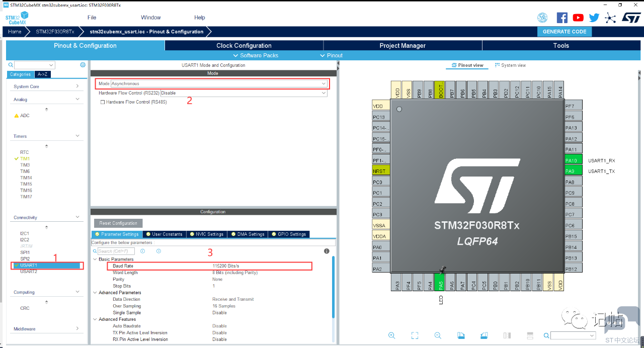Zoom in on the chip pinout view
This screenshot has height=348, width=644.
[392, 335]
